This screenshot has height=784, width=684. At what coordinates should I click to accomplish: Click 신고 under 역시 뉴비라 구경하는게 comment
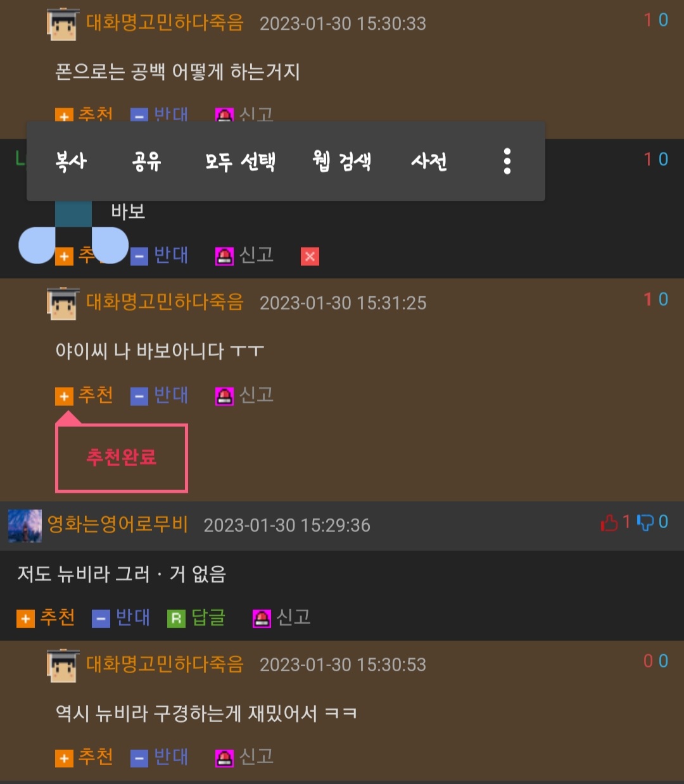pos(244,757)
